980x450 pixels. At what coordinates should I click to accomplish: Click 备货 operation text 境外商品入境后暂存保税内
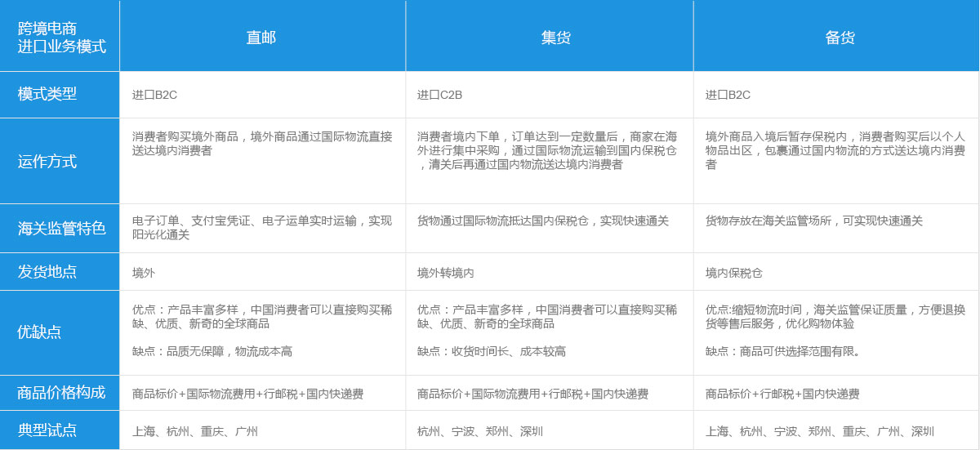tap(835, 150)
